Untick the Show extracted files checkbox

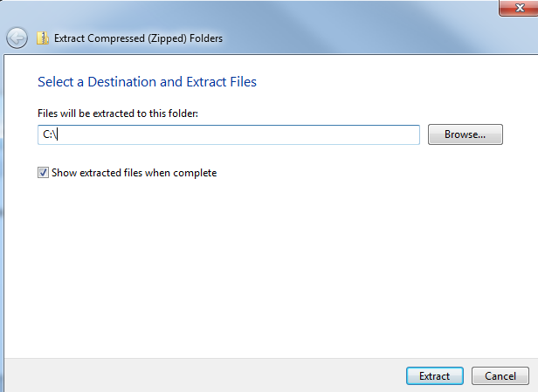[x=43, y=173]
